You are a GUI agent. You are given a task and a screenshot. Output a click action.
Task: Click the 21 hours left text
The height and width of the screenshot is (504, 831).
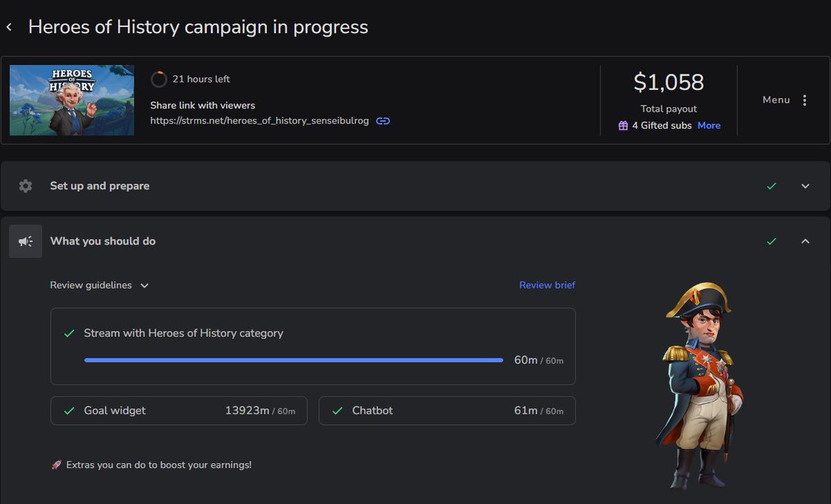coord(201,79)
